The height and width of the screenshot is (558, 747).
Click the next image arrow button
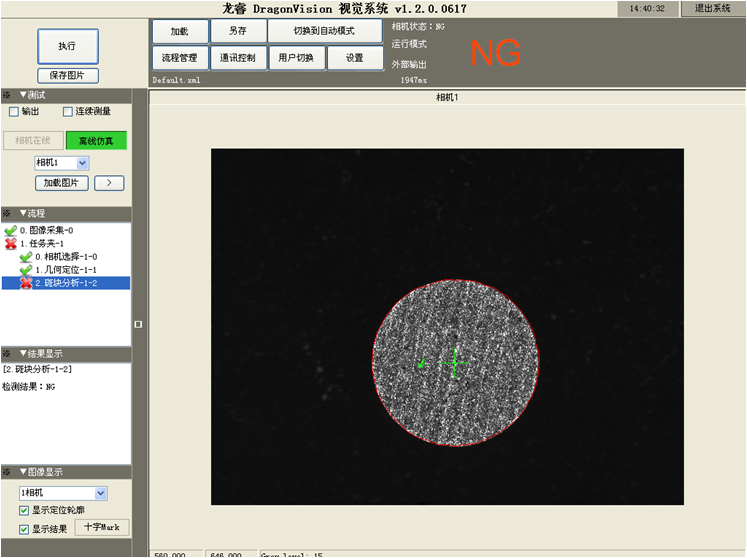coord(109,183)
